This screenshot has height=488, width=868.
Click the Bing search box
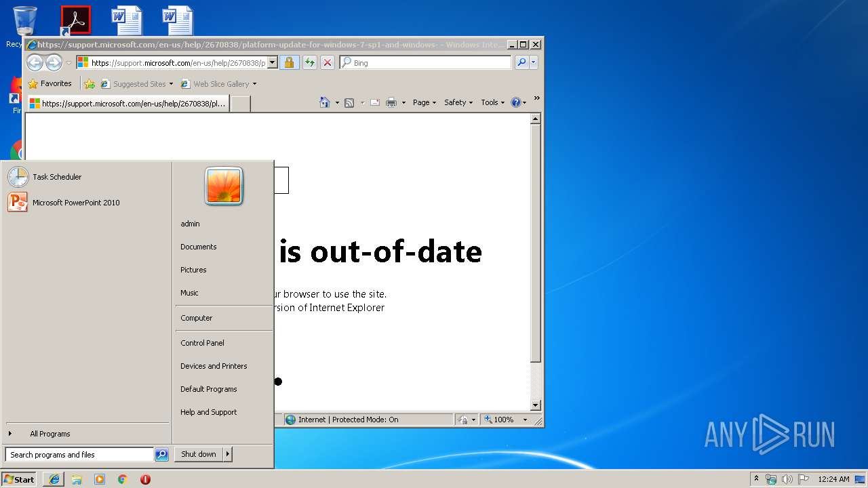point(431,63)
